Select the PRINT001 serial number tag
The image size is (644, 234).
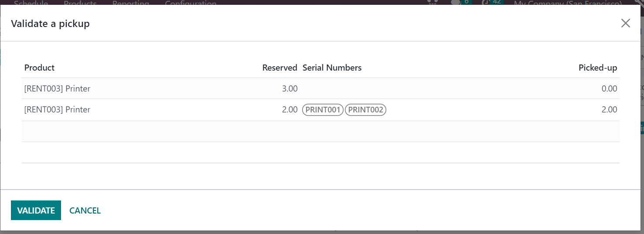(x=323, y=110)
